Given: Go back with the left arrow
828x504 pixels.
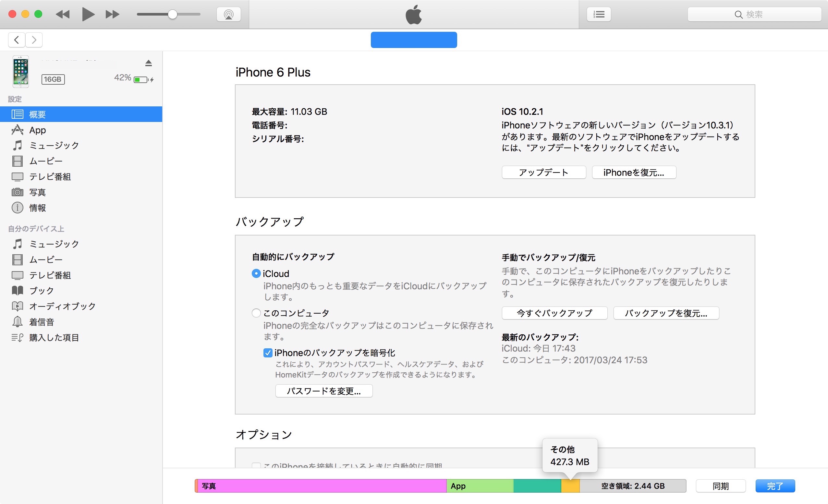Looking at the screenshot, I should click(17, 40).
